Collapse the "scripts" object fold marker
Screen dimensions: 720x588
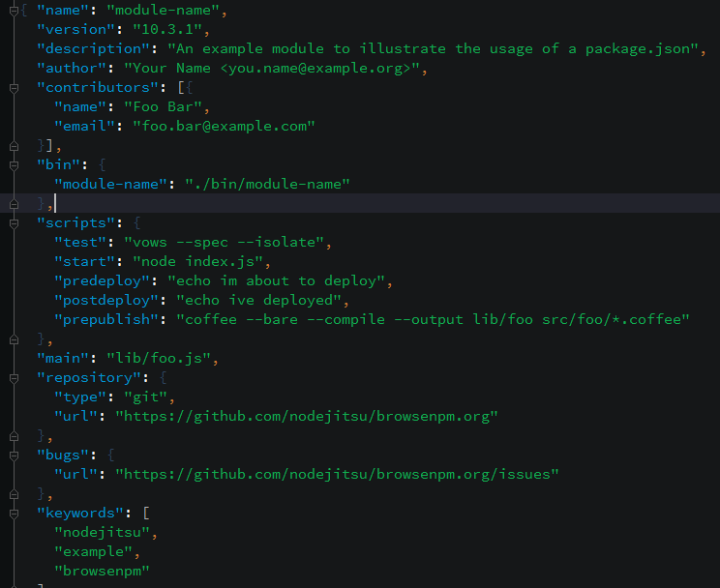pos(14,223)
